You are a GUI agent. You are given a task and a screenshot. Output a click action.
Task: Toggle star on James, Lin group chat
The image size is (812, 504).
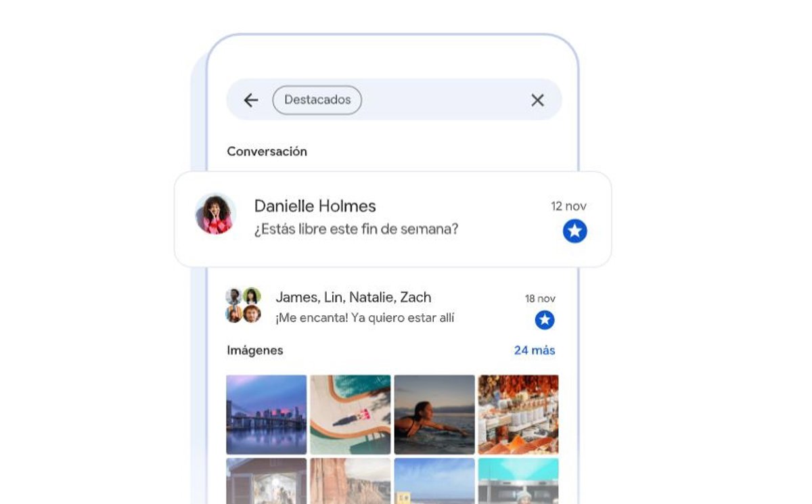(x=544, y=320)
